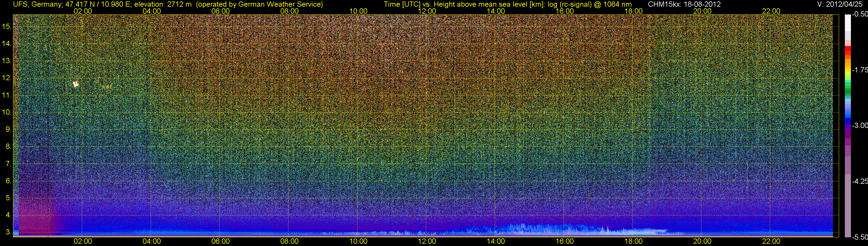Image resolution: width=868 pixels, height=246 pixels.
Task: Click the "-0.50" color scale value
Action: click(x=860, y=14)
